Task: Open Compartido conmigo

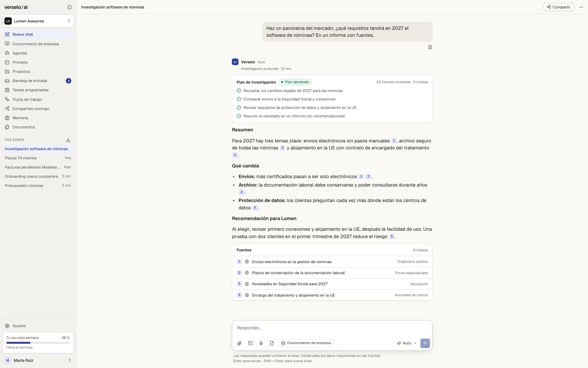Action: (38, 109)
